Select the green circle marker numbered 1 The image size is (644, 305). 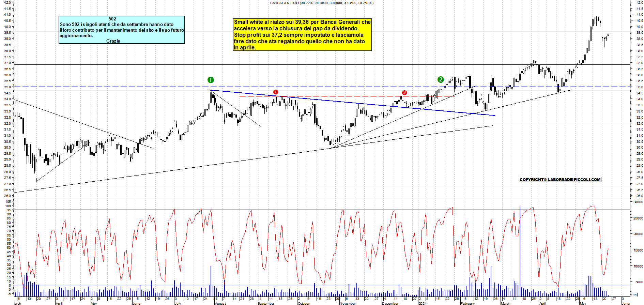211,80
